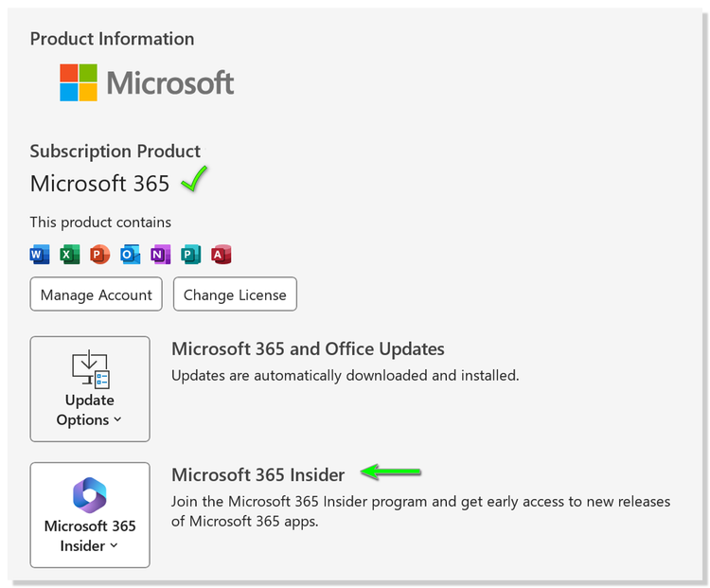Select the PowerPoint app icon
The image size is (710, 588).
pos(100,255)
